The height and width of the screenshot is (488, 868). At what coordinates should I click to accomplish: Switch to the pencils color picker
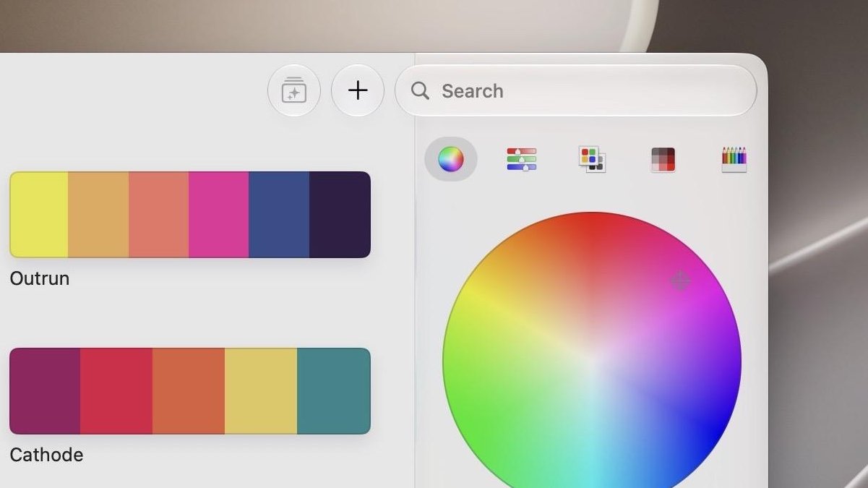[x=734, y=159]
